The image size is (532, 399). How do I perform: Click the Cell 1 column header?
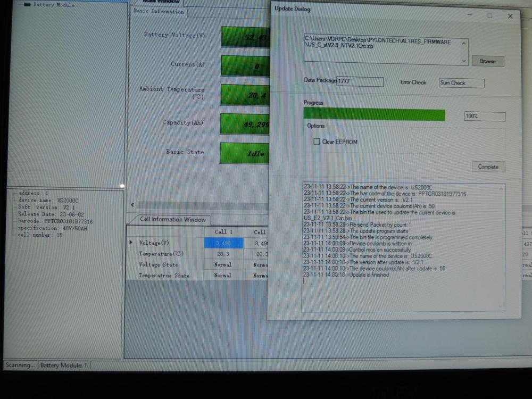coord(223,232)
